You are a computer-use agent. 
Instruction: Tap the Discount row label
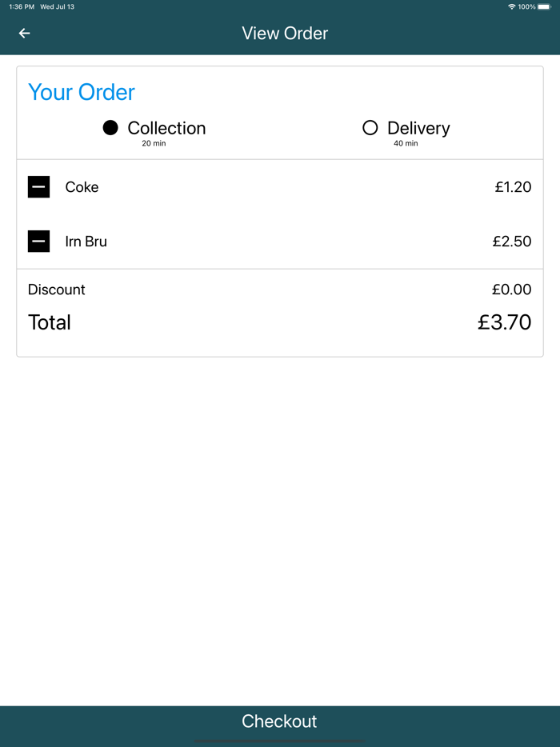[x=57, y=290]
